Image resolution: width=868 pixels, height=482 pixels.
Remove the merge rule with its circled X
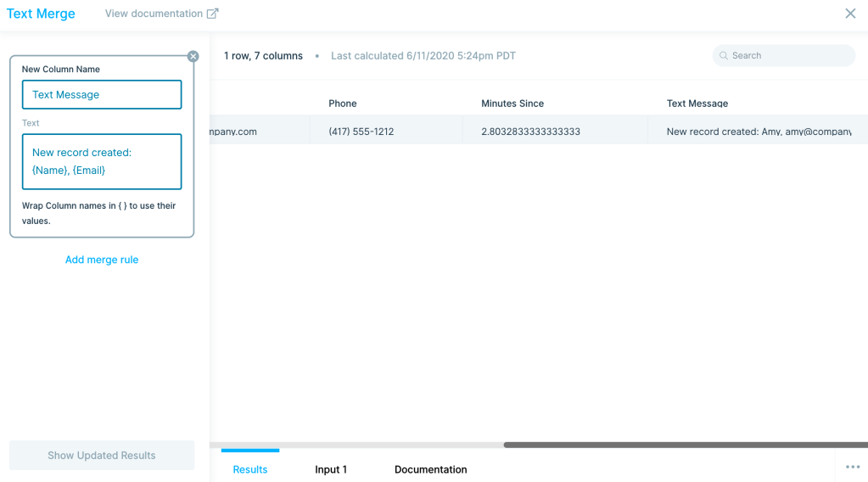pyautogui.click(x=193, y=56)
